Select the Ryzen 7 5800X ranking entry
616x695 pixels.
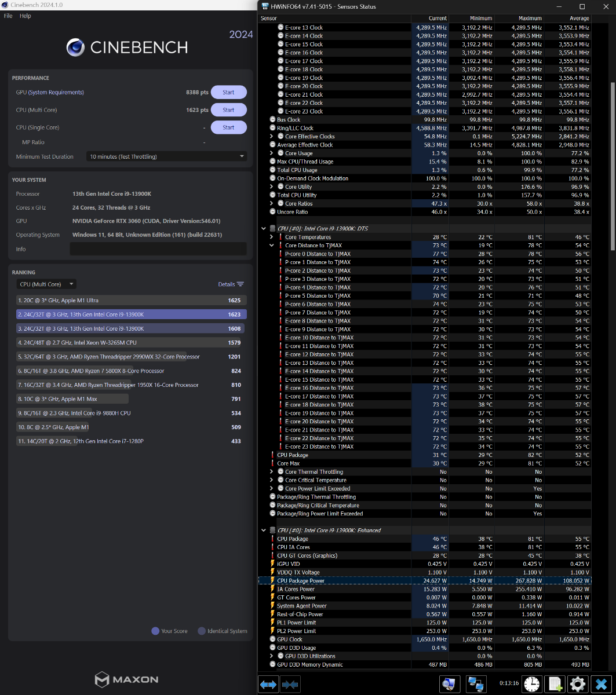[132, 371]
